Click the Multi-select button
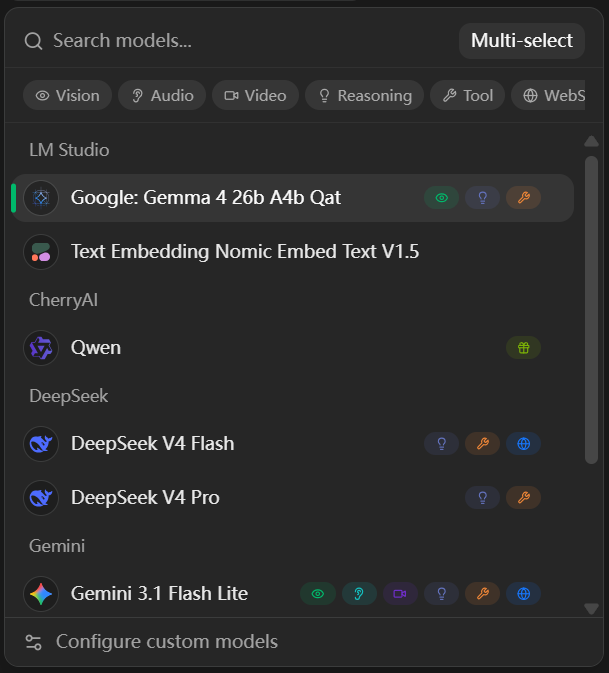609x673 pixels. (x=521, y=41)
